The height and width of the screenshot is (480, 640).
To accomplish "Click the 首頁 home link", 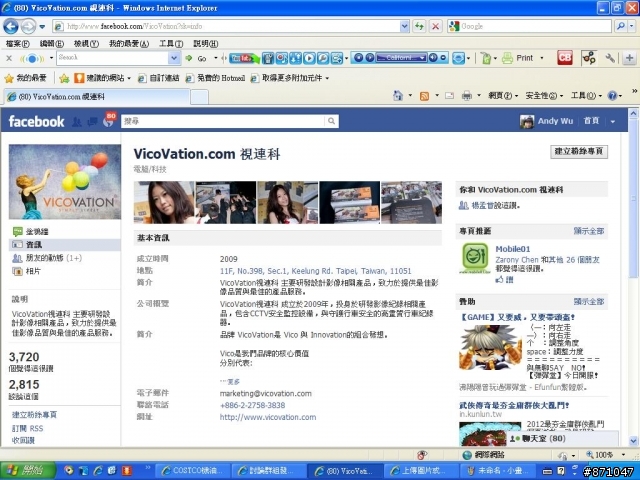I will tap(591, 121).
